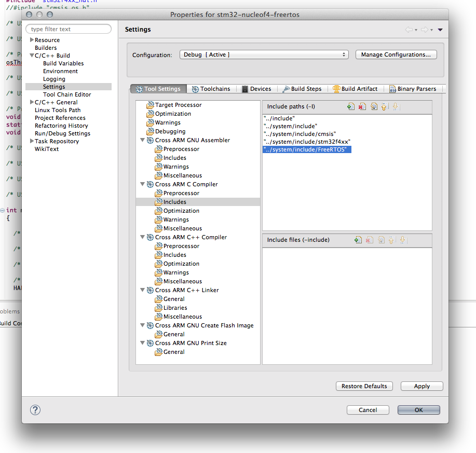Switch to the Tool Settings tab

(x=158, y=89)
